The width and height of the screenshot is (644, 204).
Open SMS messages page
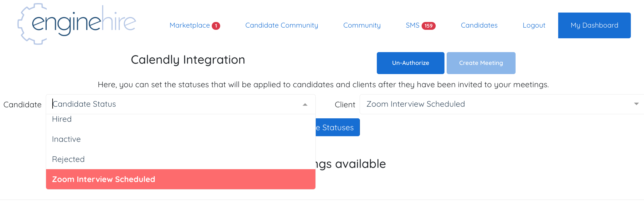pos(413,25)
